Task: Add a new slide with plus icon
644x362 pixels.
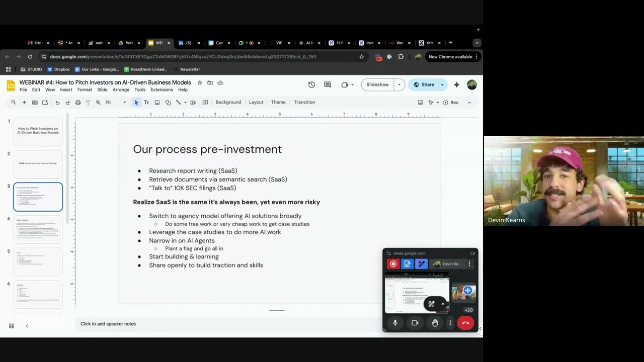Action: (x=24, y=102)
